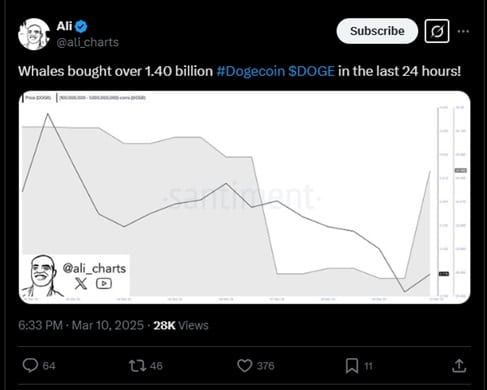Open the 6:33 PM Mar 10, 2025 timestamp
The image size is (487, 390).
click(x=81, y=325)
